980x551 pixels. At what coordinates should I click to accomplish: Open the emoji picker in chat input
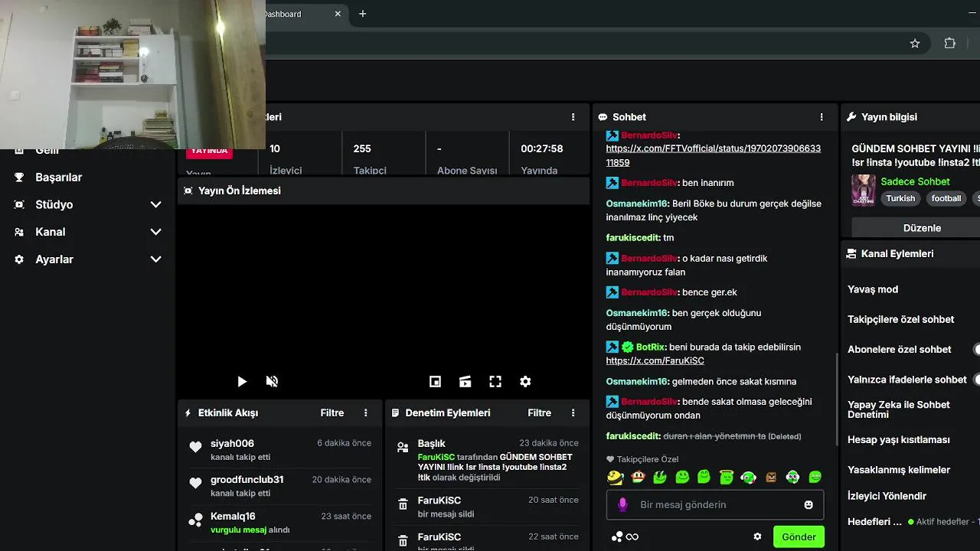(808, 504)
